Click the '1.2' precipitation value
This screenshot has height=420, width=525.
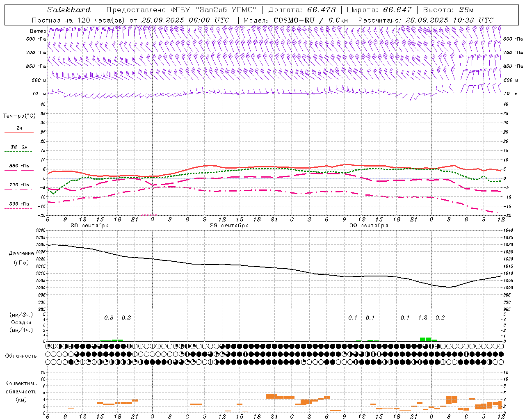click(x=422, y=318)
